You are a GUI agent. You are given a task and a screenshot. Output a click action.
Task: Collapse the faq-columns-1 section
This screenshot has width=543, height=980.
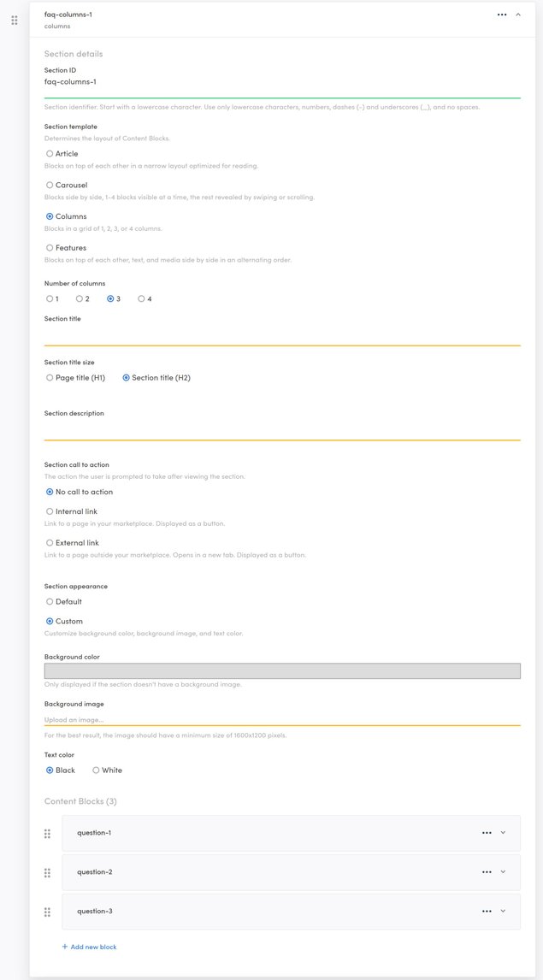518,15
